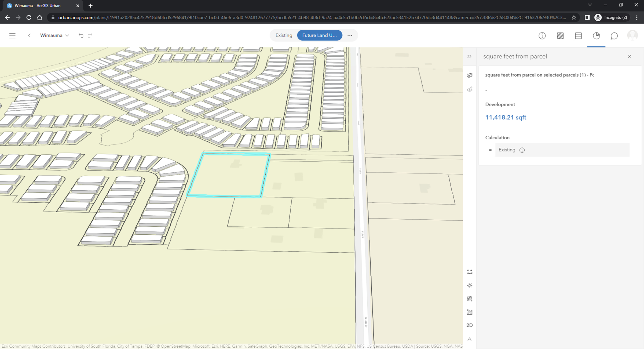
Task: Open the parcel table view
Action: coord(579,35)
